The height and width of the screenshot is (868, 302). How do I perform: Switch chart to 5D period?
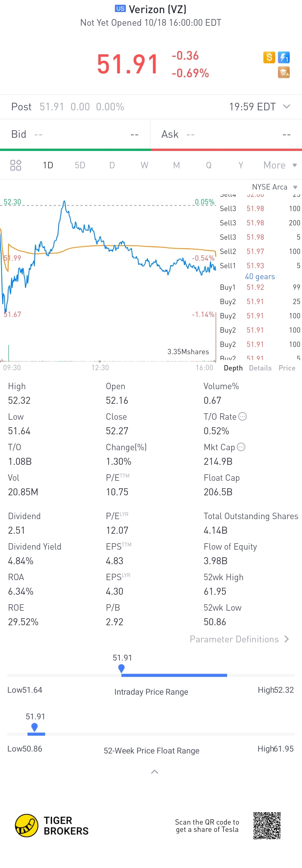80,165
